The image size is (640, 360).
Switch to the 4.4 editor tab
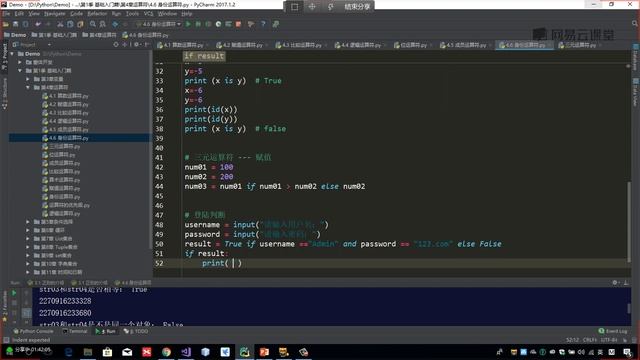(360, 45)
